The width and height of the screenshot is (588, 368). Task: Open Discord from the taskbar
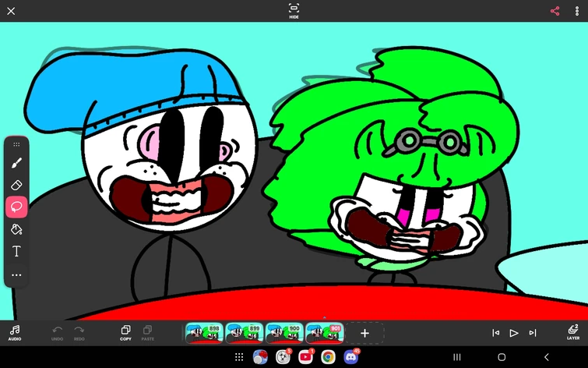(x=351, y=357)
